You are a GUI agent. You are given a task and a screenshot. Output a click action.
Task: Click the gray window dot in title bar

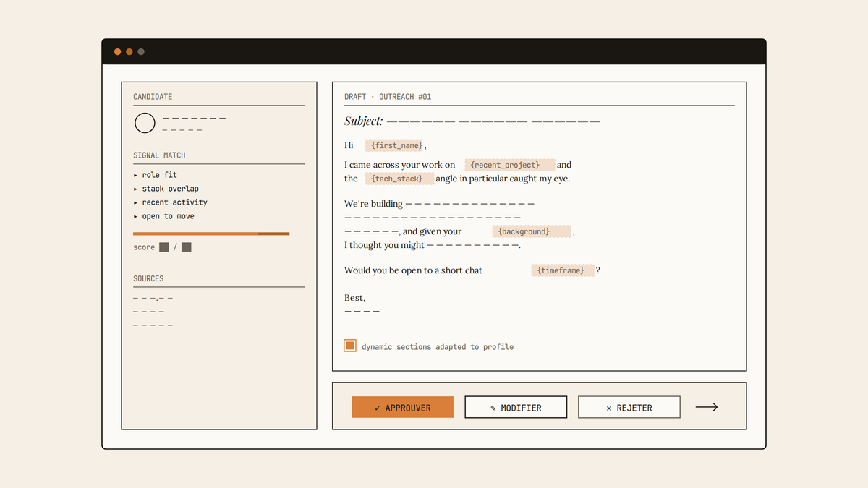click(x=141, y=51)
